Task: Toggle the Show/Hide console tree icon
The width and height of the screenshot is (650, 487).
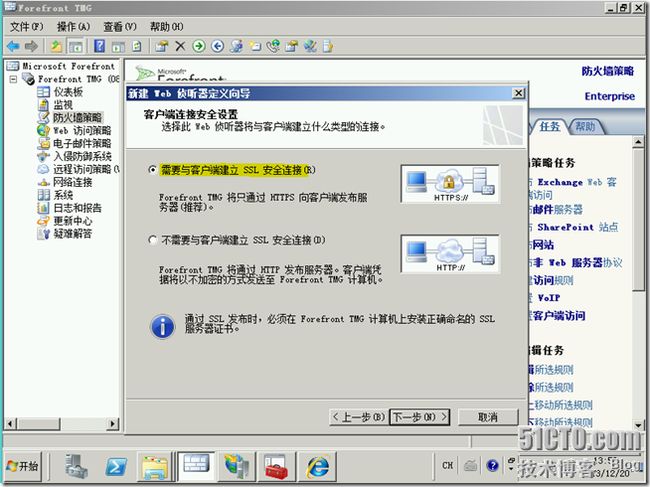Action: tap(76, 46)
